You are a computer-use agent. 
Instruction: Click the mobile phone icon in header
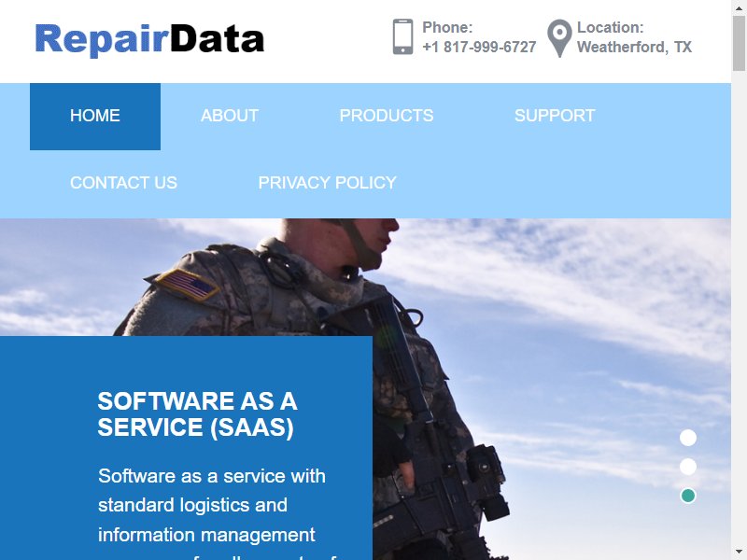click(402, 36)
